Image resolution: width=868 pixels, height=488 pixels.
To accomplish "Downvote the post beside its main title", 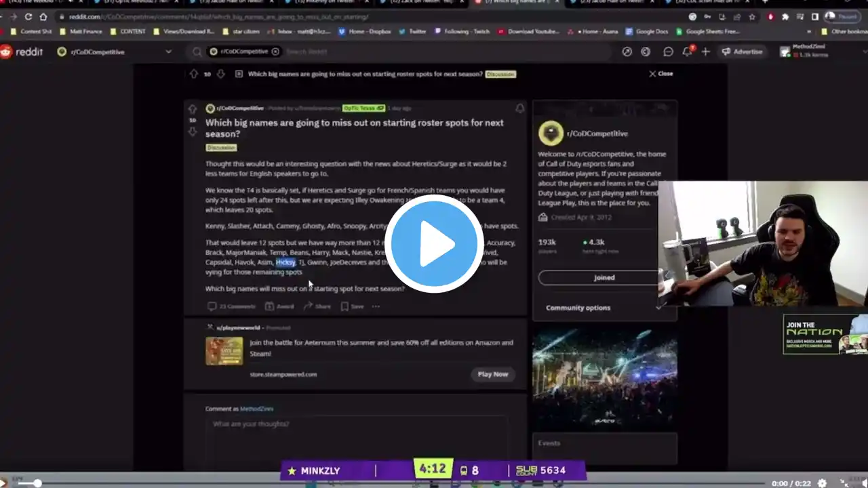I will (193, 131).
